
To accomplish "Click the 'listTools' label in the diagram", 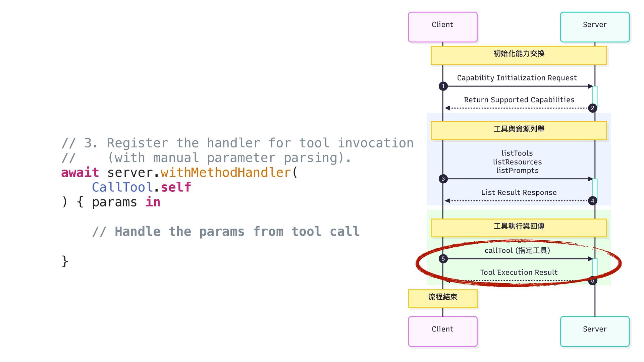I will [x=517, y=153].
